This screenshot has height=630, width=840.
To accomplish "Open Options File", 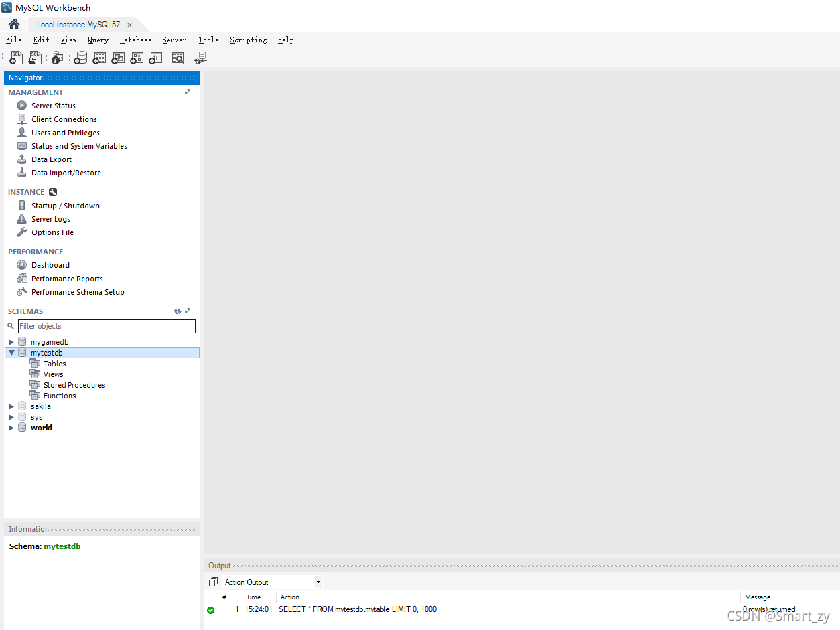I will point(52,232).
